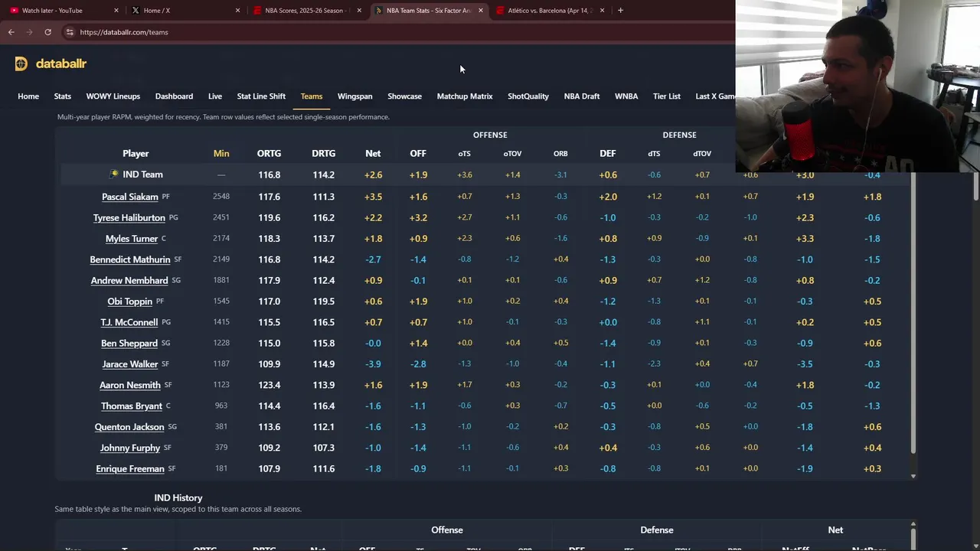Viewport: 980px width, 551px height.
Task: Reload the page with refresh icon
Action: [47, 32]
